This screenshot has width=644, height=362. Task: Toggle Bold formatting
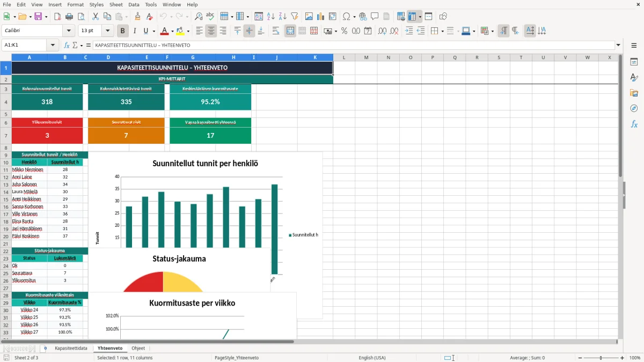[x=122, y=31]
